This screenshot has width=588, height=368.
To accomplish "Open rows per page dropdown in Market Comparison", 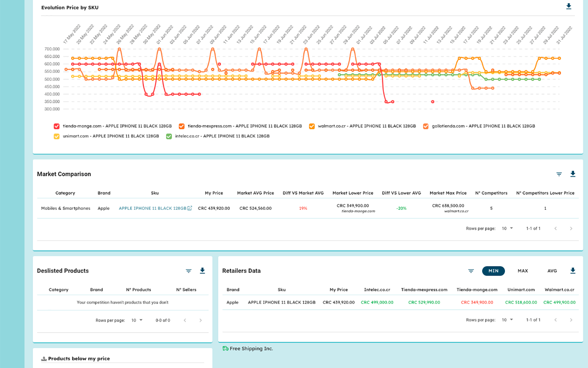I will tap(507, 229).
